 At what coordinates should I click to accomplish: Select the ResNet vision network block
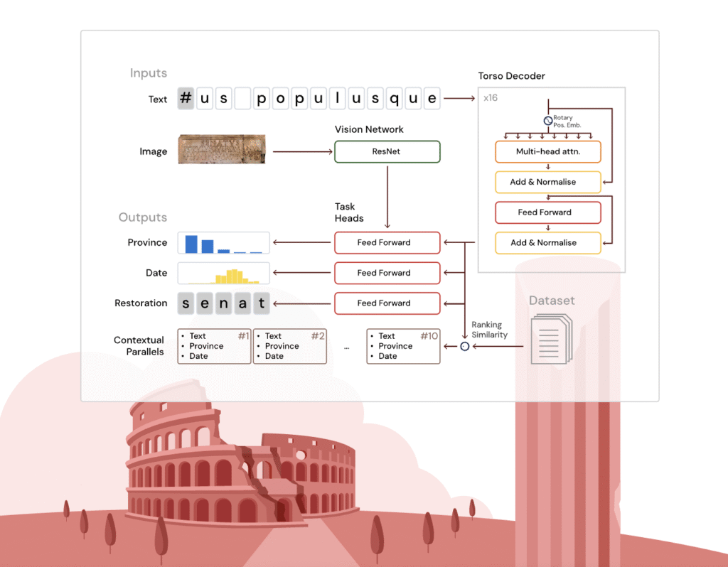[x=387, y=151]
